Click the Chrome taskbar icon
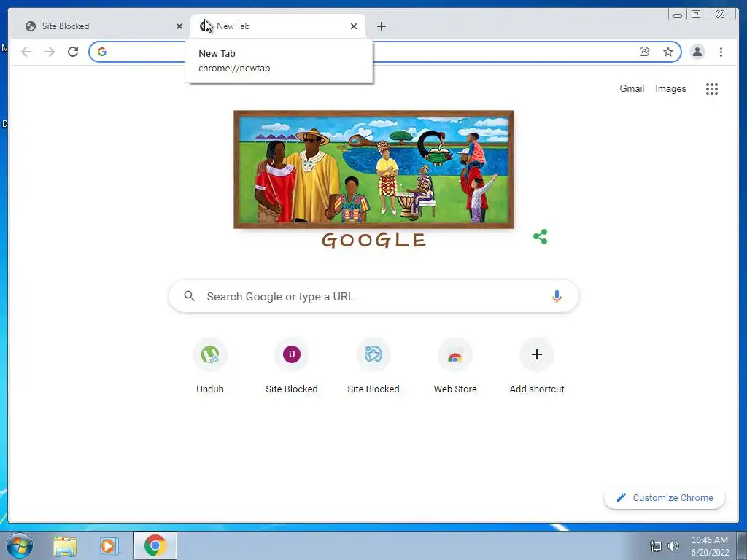 155,545
